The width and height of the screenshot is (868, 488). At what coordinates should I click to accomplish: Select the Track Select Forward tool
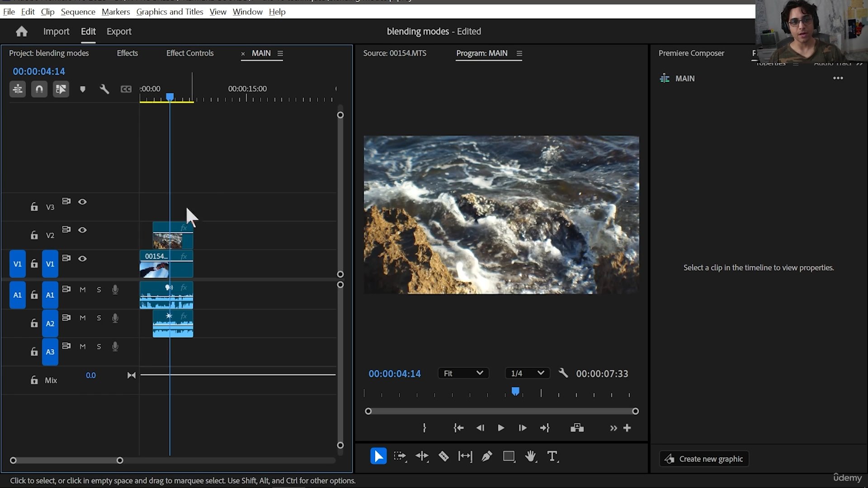pos(400,456)
